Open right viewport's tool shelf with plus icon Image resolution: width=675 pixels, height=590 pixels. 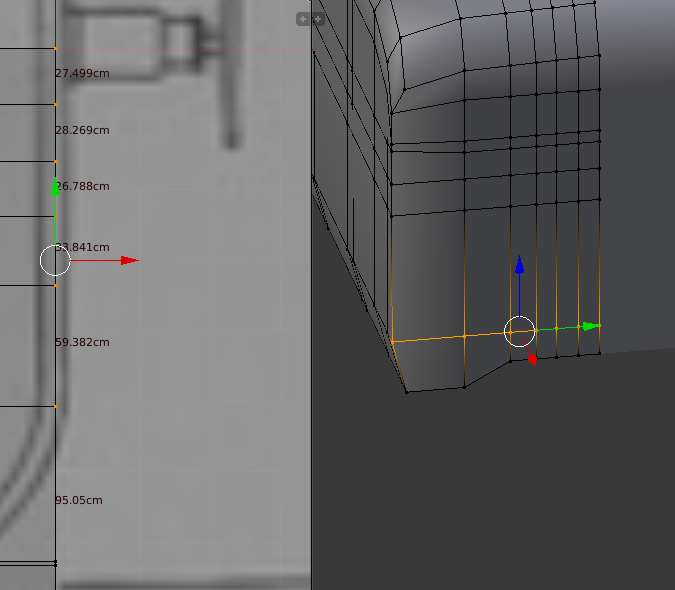(x=318, y=19)
